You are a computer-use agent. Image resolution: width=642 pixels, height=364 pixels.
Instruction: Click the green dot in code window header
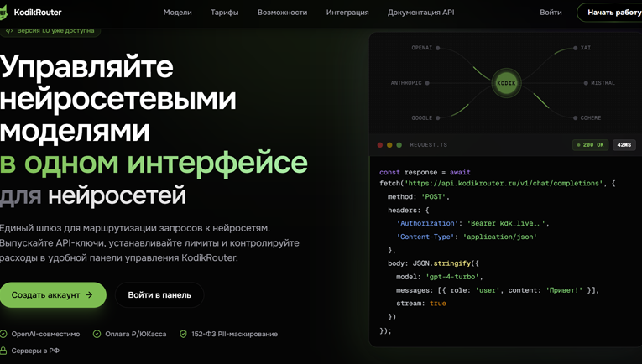399,145
